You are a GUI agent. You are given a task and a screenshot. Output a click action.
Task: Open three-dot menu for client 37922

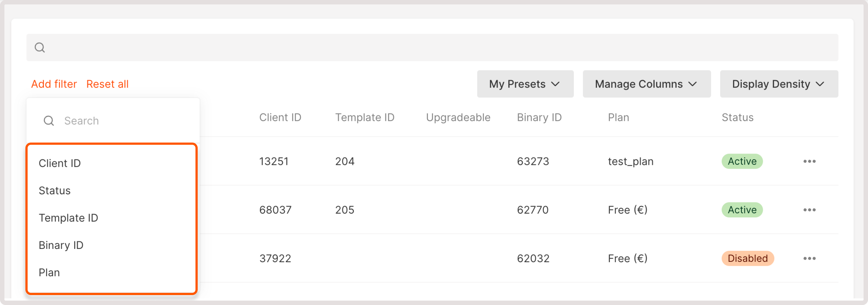pyautogui.click(x=809, y=259)
